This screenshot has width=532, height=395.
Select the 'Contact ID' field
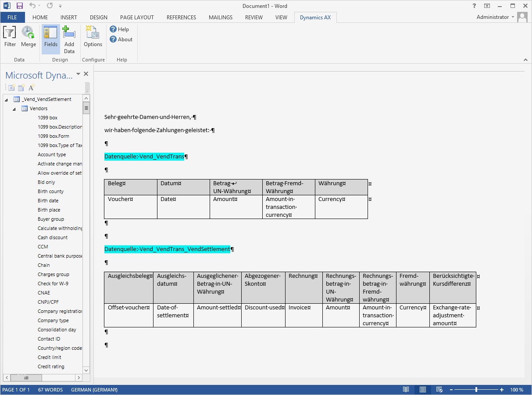(49, 339)
